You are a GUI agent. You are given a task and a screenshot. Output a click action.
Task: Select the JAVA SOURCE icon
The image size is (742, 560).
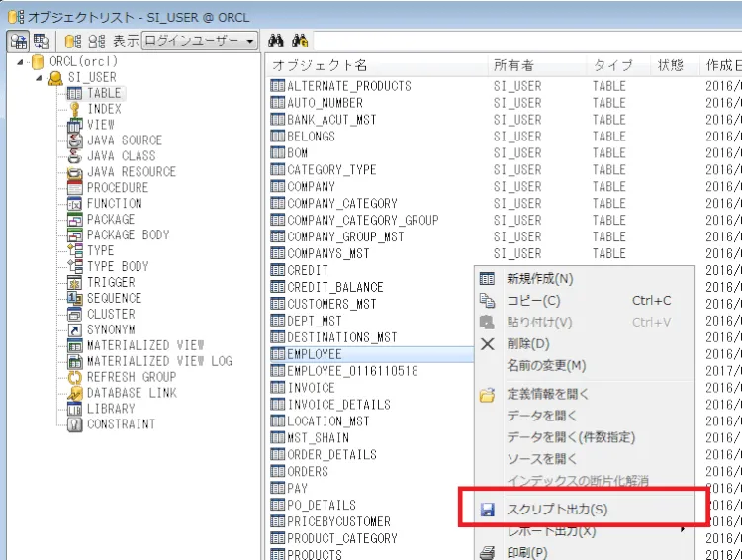tap(74, 140)
